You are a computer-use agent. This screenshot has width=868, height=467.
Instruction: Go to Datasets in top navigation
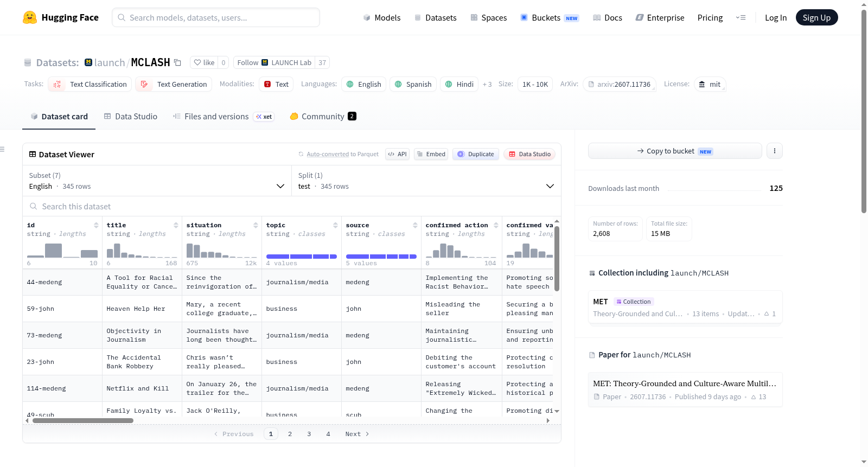[435, 17]
